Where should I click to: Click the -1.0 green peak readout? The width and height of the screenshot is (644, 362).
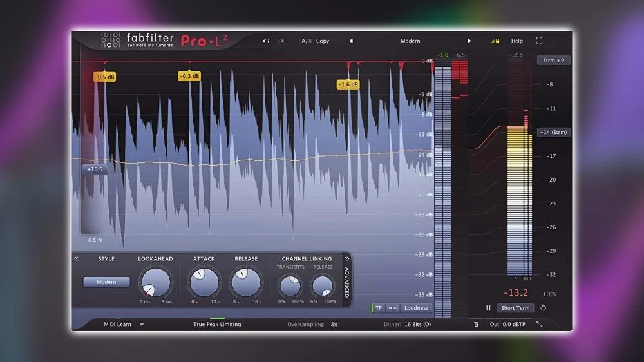coord(442,55)
